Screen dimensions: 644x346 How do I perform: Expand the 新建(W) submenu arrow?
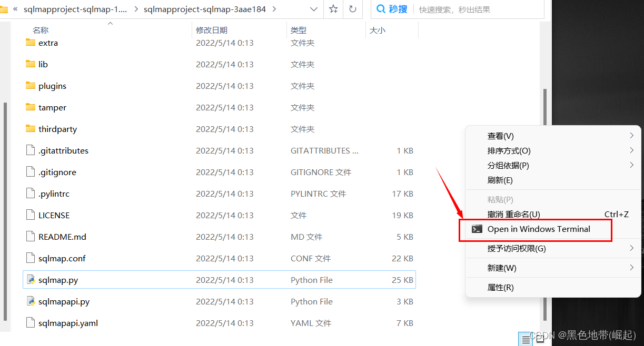tap(631, 268)
